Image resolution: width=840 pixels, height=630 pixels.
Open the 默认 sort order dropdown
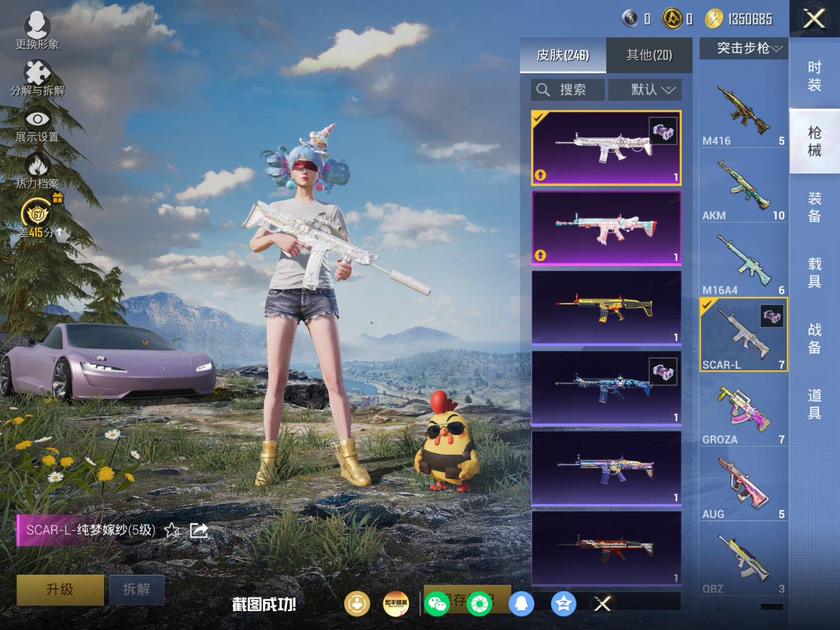[645, 90]
